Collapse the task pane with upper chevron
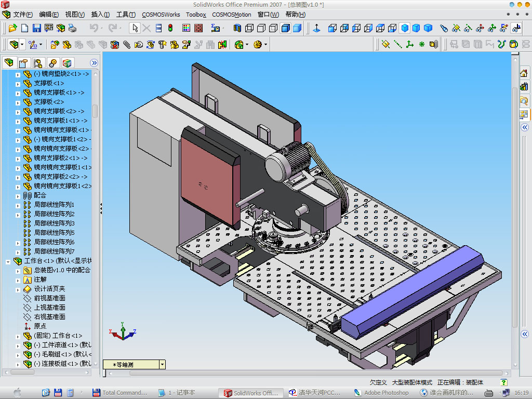Screen dimensions: 532x399 click(x=525, y=127)
